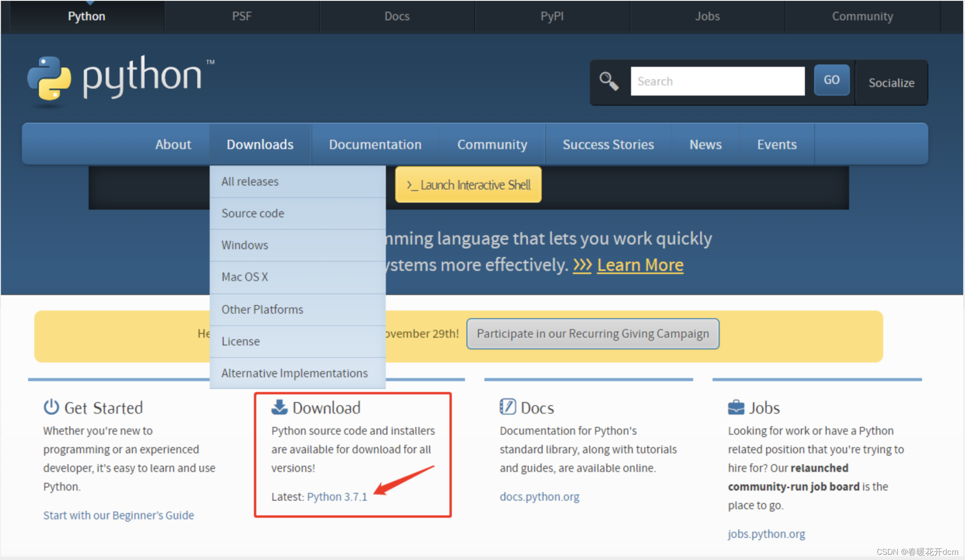Expand the Community main navigation menu
The height and width of the screenshot is (560, 965).
492,145
